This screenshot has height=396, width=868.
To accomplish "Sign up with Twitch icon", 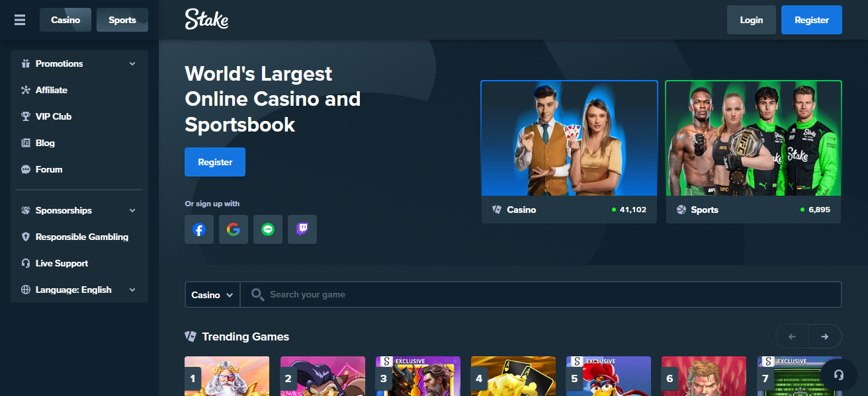I will coord(302,229).
